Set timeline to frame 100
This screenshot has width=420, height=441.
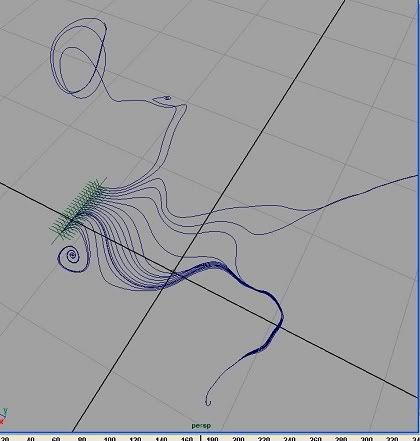(109, 439)
